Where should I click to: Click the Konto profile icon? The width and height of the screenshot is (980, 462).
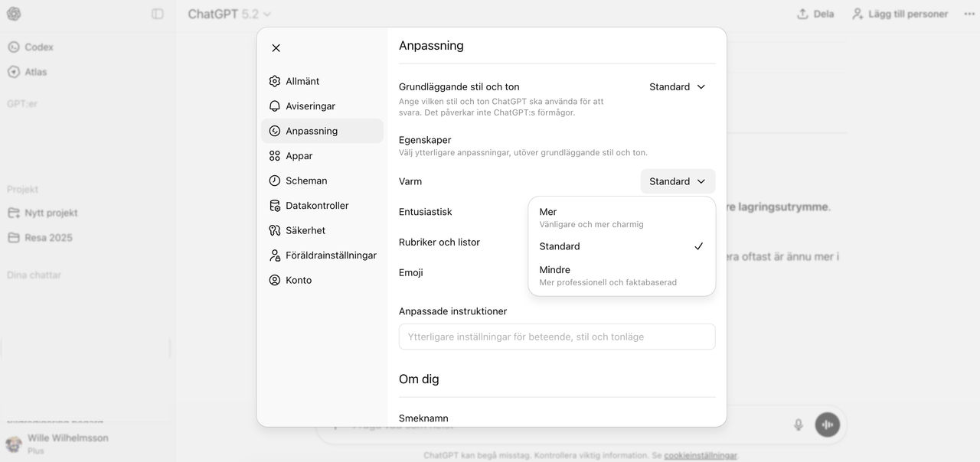[275, 280]
